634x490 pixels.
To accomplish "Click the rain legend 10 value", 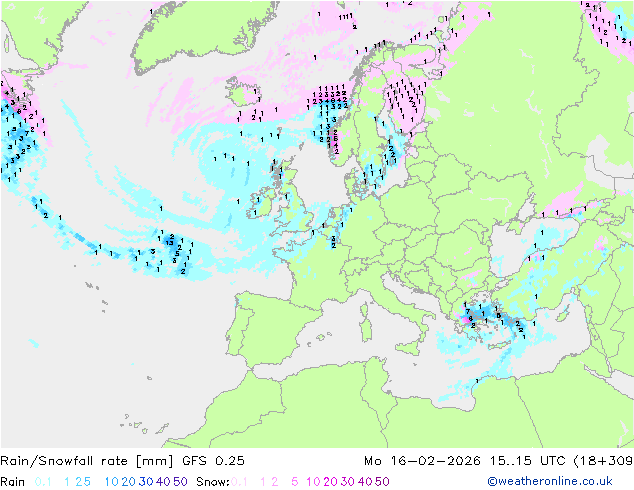I will (111, 482).
